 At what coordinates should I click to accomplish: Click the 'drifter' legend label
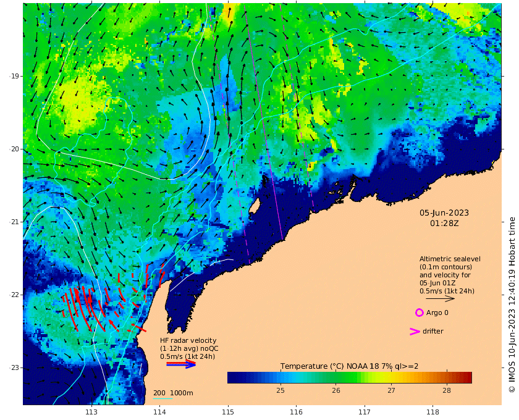coord(433,331)
